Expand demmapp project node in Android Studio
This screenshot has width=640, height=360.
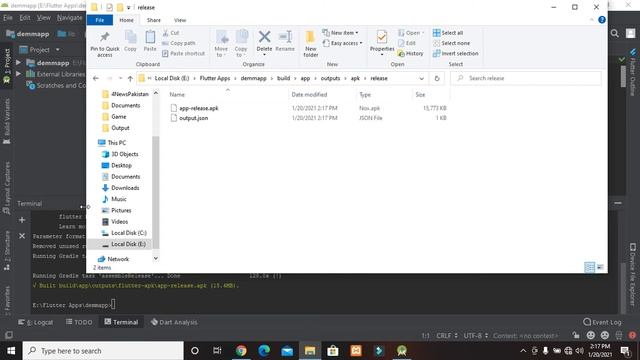click(x=18, y=63)
